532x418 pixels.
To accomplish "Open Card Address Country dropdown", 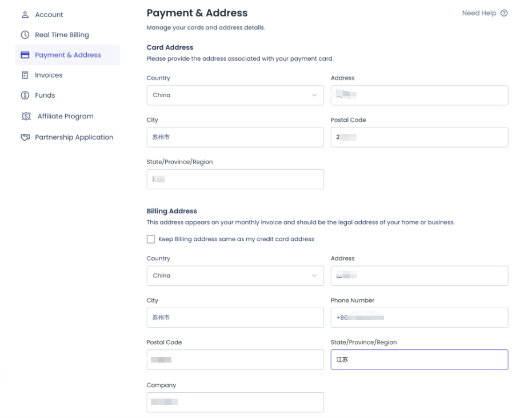I will tap(235, 95).
